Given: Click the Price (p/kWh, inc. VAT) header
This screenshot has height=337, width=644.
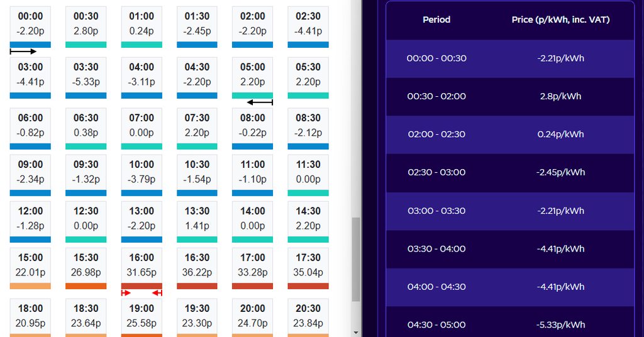Looking at the screenshot, I should coord(560,19).
